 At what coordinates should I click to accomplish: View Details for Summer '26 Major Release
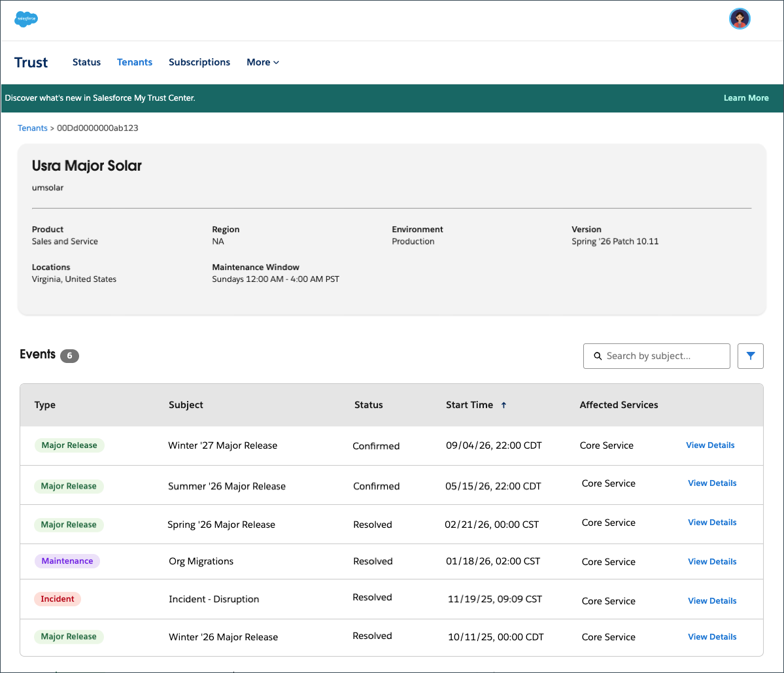712,483
